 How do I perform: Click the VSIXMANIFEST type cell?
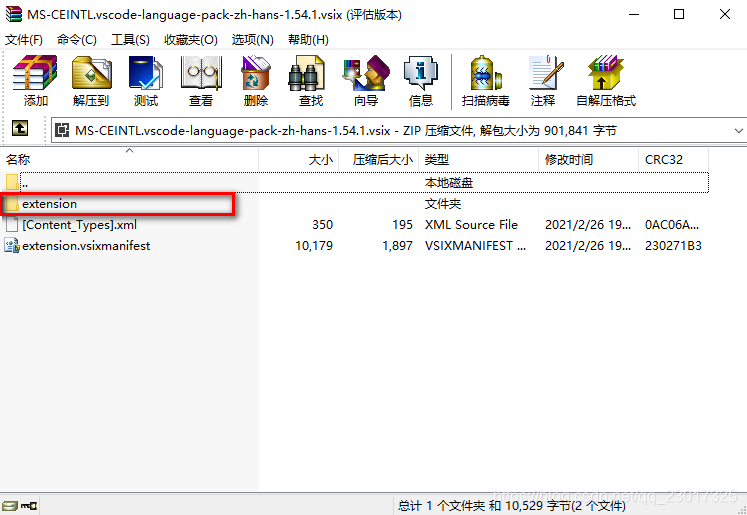pos(475,246)
